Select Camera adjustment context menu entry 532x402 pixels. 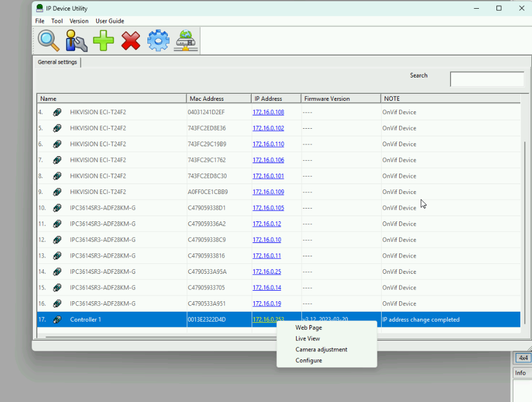(x=321, y=350)
